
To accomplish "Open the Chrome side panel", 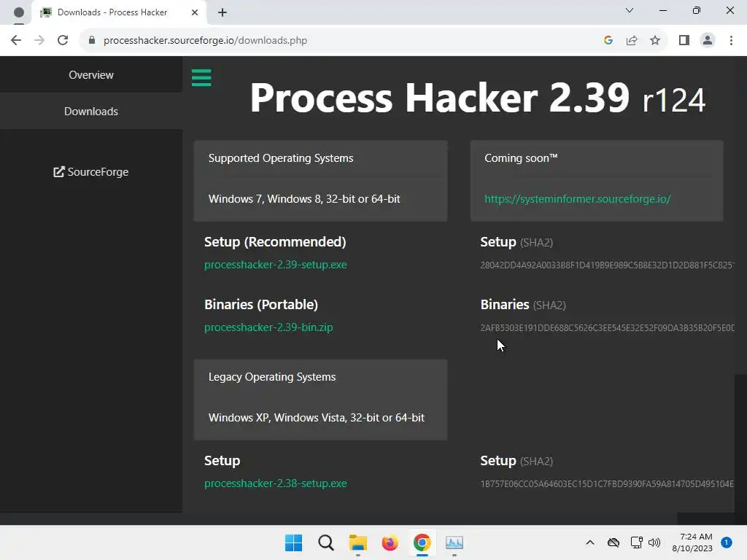I will 684,41.
